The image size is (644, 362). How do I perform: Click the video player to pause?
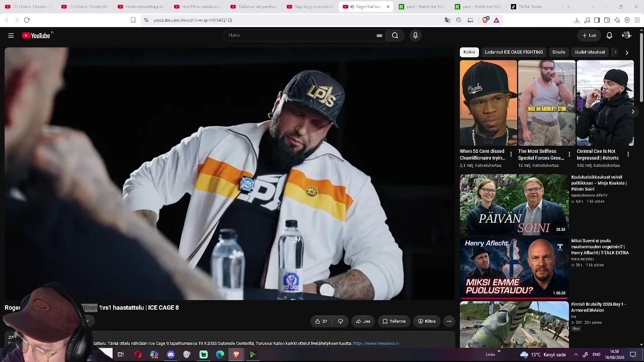click(229, 173)
